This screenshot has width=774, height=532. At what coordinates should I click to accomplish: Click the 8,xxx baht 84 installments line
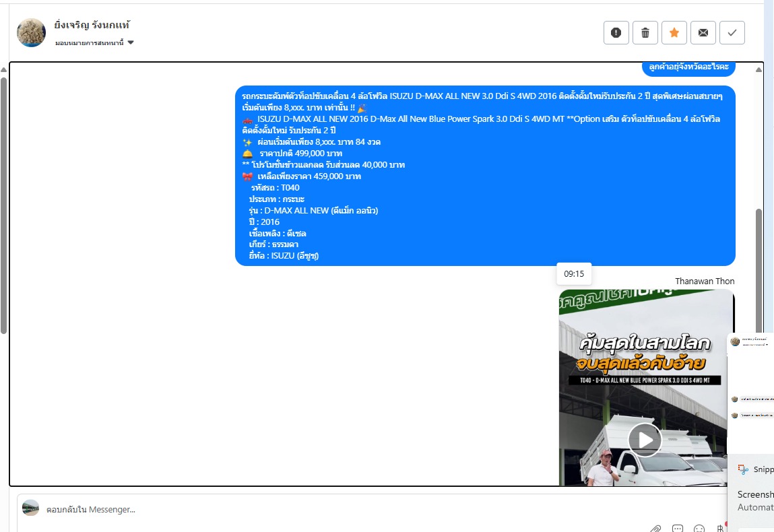(311, 142)
